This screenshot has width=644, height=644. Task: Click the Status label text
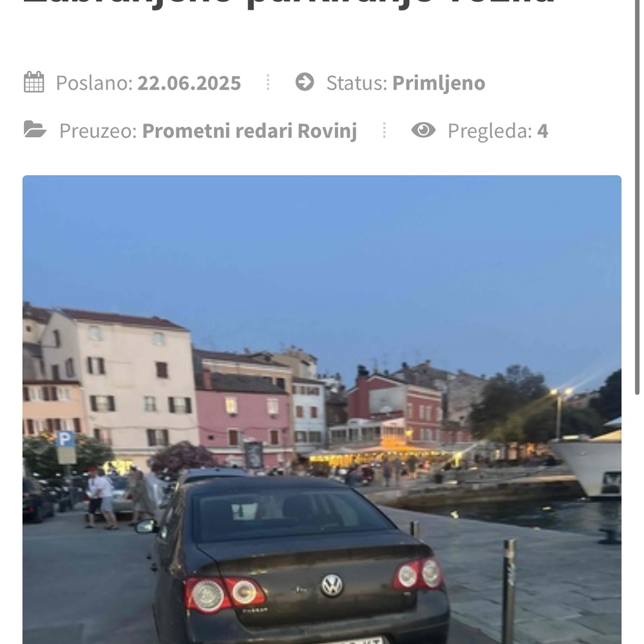point(357,83)
